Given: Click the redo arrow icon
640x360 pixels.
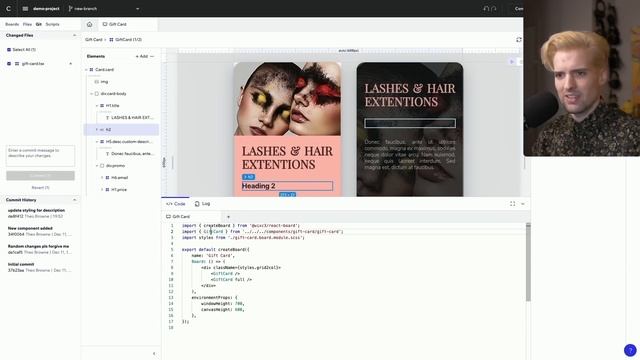Looking at the screenshot, I should coord(493,9).
